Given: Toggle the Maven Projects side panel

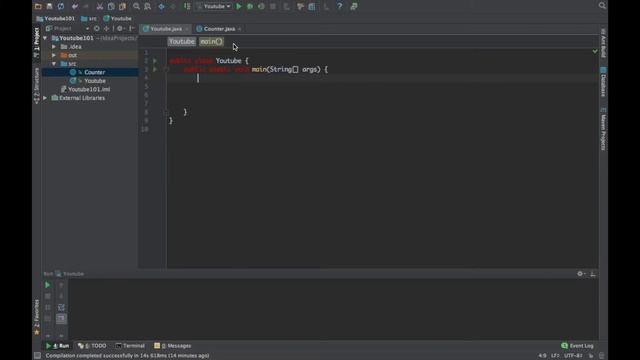Looking at the screenshot, I should pyautogui.click(x=603, y=129).
